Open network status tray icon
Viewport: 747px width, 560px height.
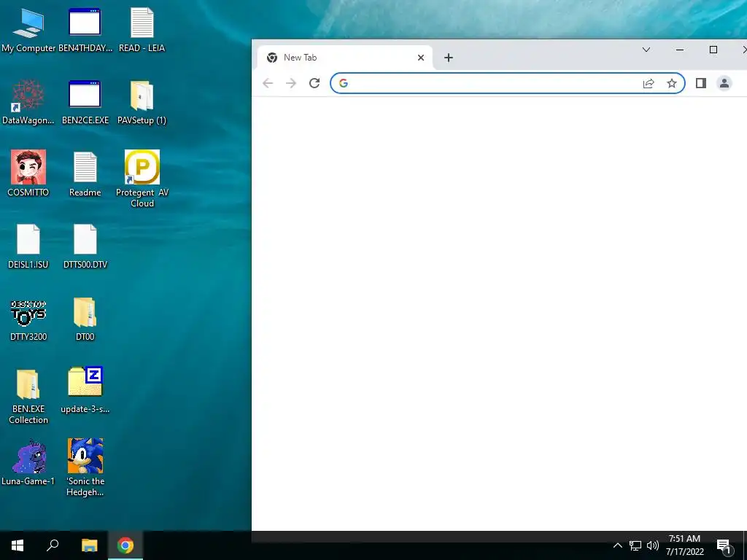[635, 545]
